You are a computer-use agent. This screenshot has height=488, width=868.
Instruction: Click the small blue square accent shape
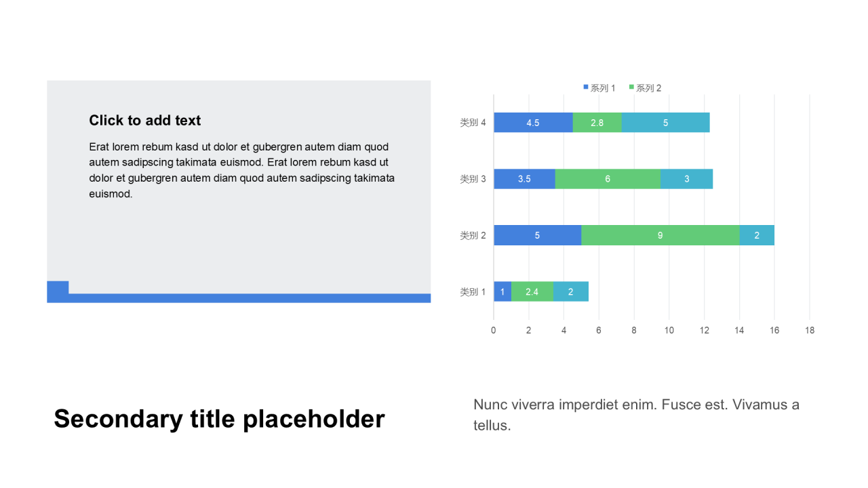[58, 287]
